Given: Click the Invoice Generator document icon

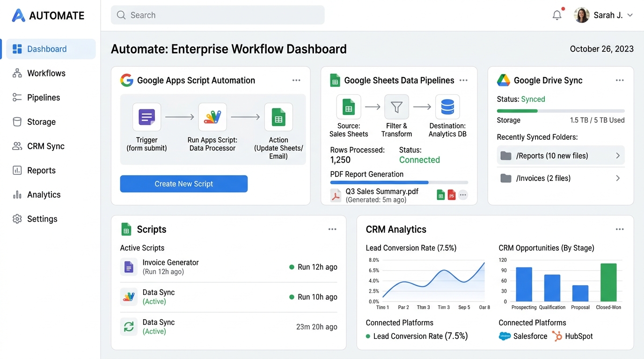Looking at the screenshot, I should (129, 267).
